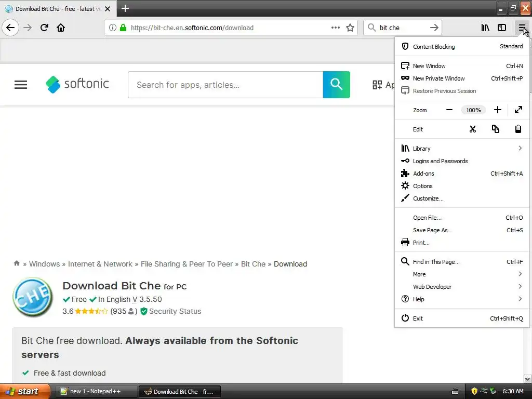Expand the Help submenu
The height and width of the screenshot is (399, 532).
[x=462, y=299]
